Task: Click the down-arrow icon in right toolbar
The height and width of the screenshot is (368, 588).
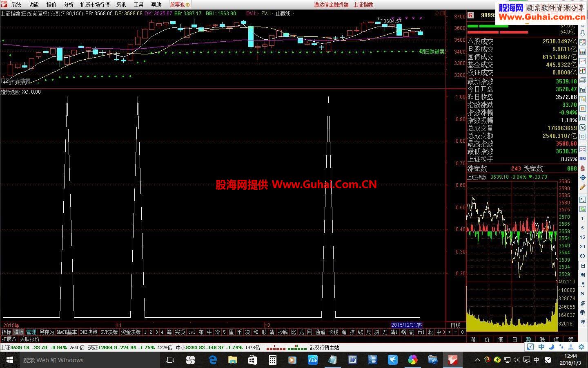Action: tap(583, 33)
